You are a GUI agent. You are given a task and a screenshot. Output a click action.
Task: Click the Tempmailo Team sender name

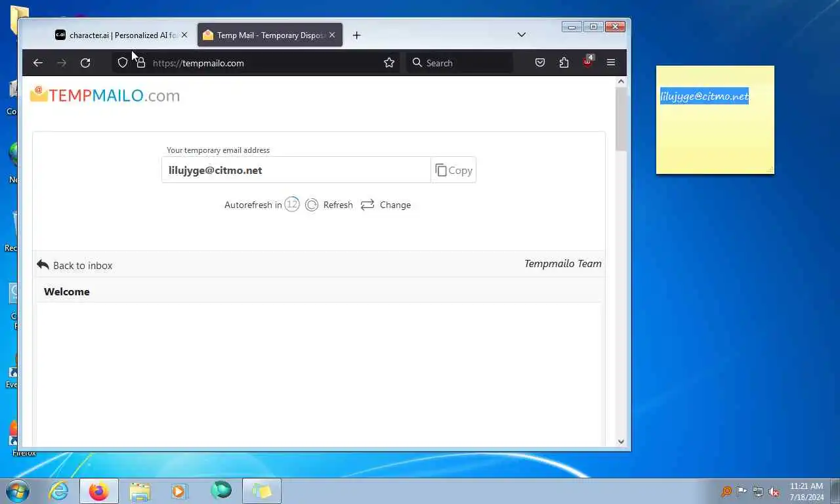562,264
